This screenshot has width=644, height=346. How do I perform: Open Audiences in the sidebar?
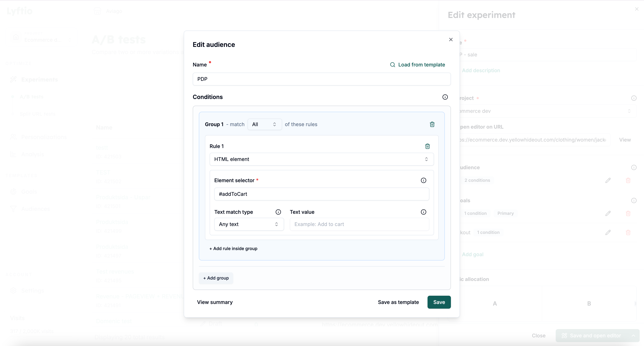(x=35, y=209)
